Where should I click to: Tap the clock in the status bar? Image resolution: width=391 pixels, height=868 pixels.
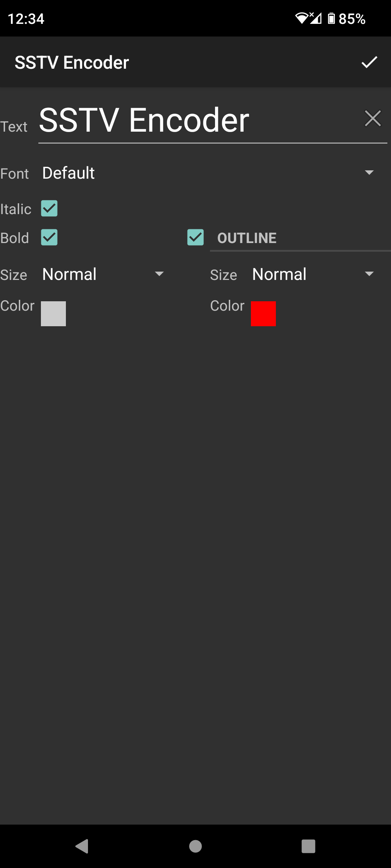pos(26,19)
